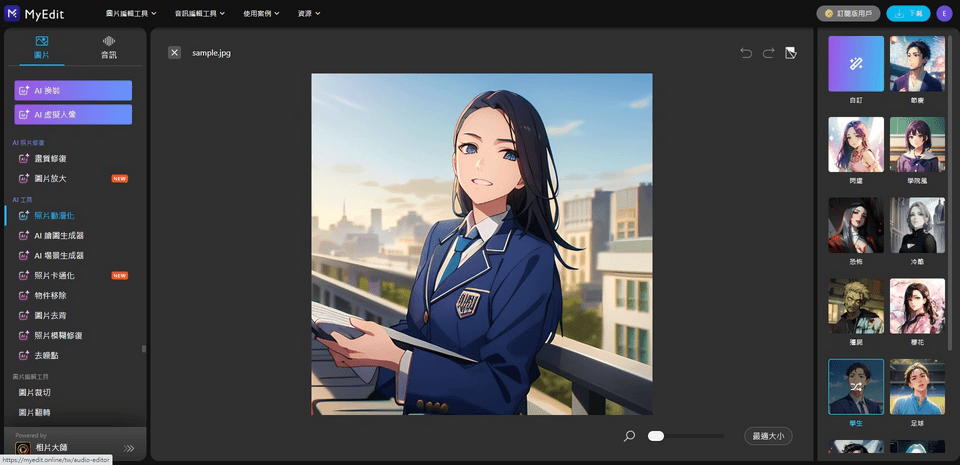The image size is (960, 465).
Task: Open the 音訊編輯工具 dropdown menu
Action: point(200,13)
